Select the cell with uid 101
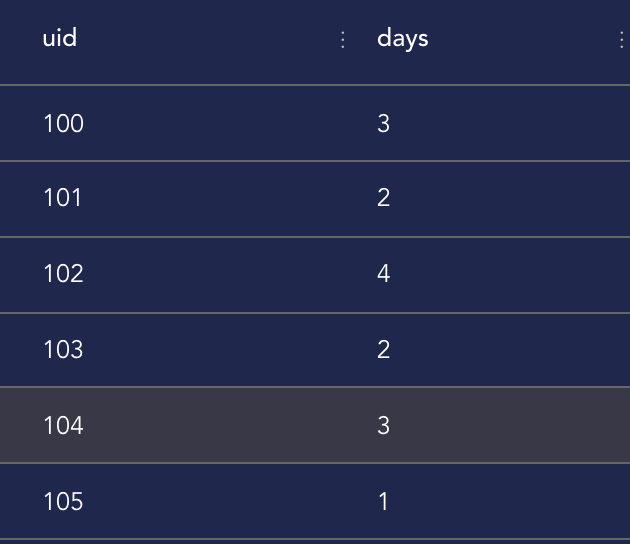 [63, 198]
